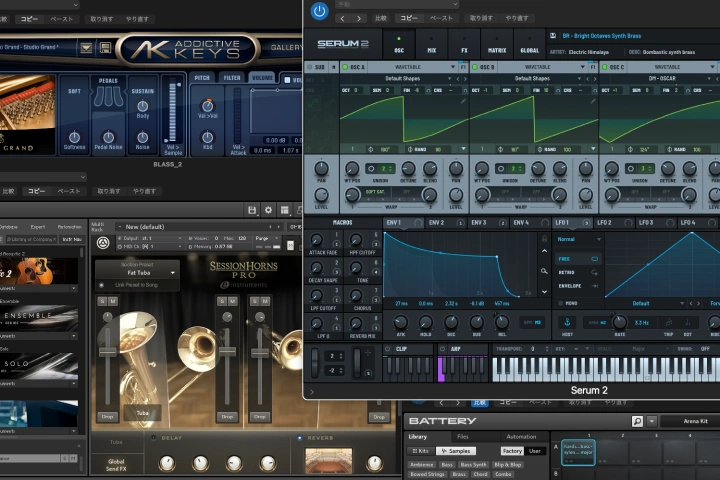Screen dimensions: 720x480
Task: Click the Mute M button above Tuba fader
Action: [112, 301]
